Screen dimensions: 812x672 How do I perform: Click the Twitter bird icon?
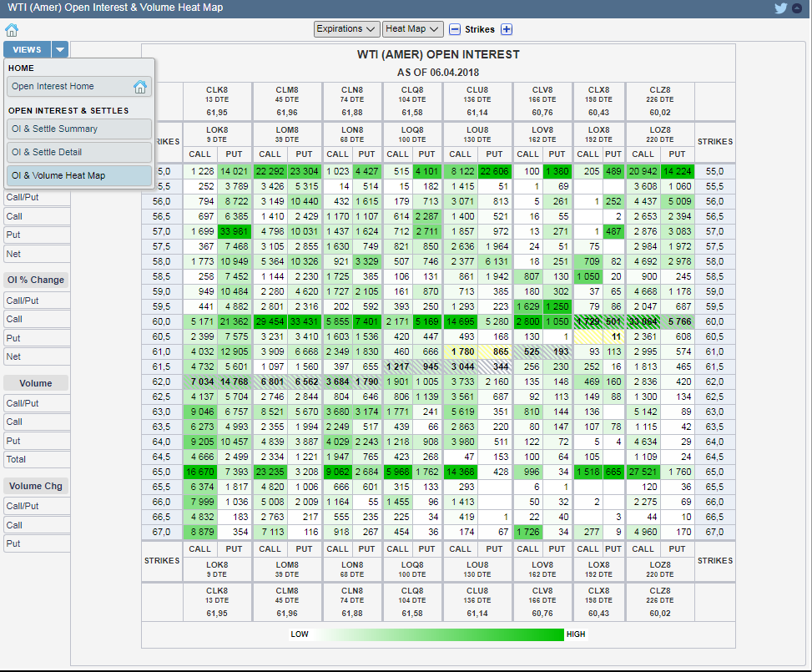781,8
